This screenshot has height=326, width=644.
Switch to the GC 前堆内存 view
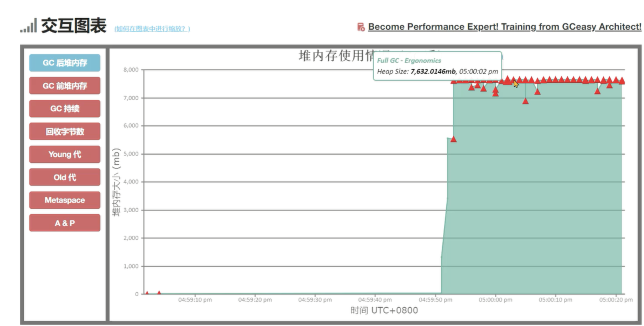(x=65, y=86)
